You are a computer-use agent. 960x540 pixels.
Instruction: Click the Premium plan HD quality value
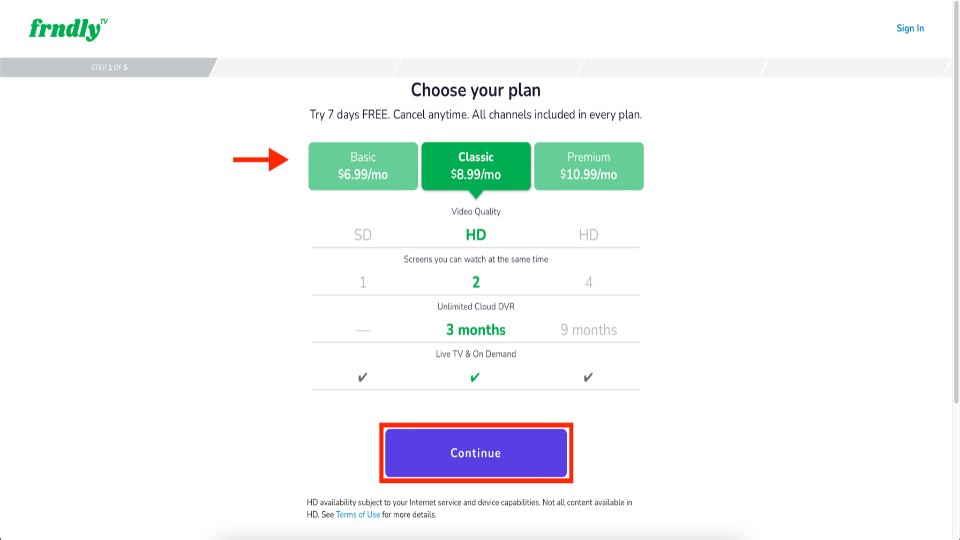pyautogui.click(x=588, y=235)
